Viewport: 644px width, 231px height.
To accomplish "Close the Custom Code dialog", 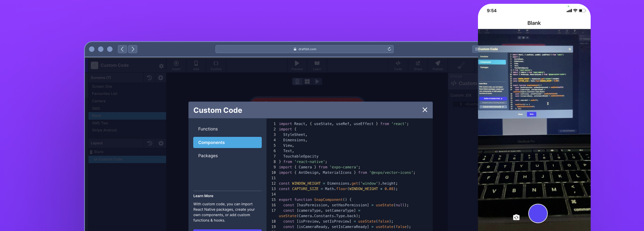I will pos(425,110).
